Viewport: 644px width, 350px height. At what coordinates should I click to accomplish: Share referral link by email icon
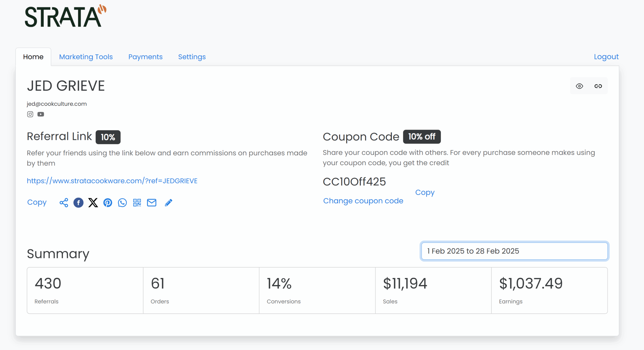pos(152,203)
